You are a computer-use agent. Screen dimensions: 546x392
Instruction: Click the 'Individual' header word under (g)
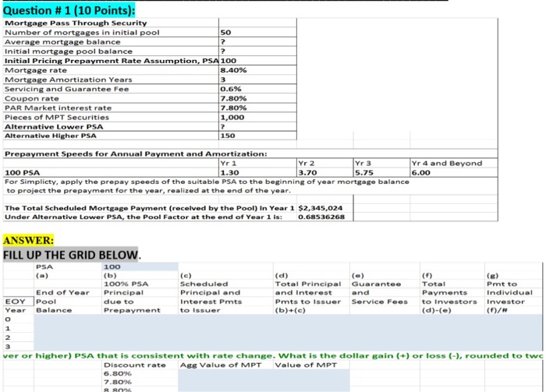509,292
